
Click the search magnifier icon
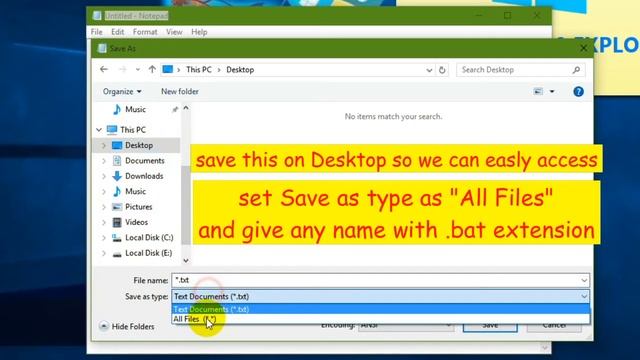tap(576, 70)
